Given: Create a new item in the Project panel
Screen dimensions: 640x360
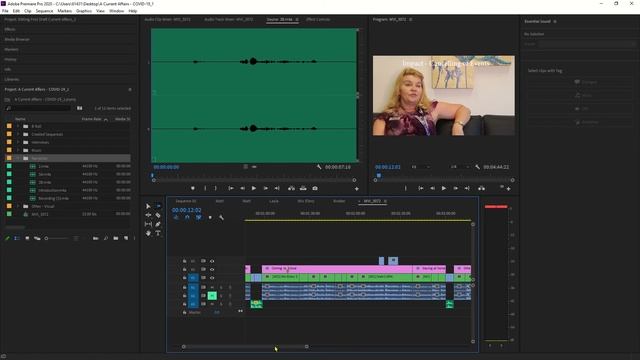Looking at the screenshot, I should (x=126, y=238).
